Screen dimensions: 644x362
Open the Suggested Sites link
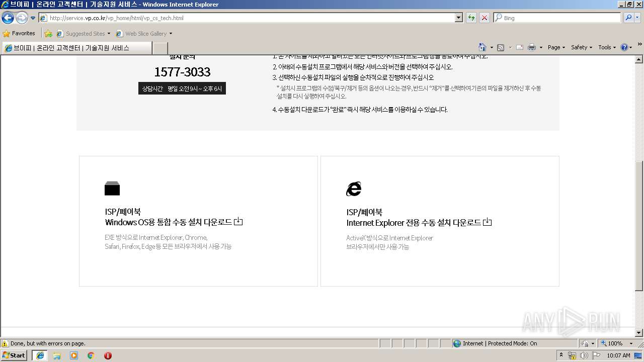pos(84,34)
